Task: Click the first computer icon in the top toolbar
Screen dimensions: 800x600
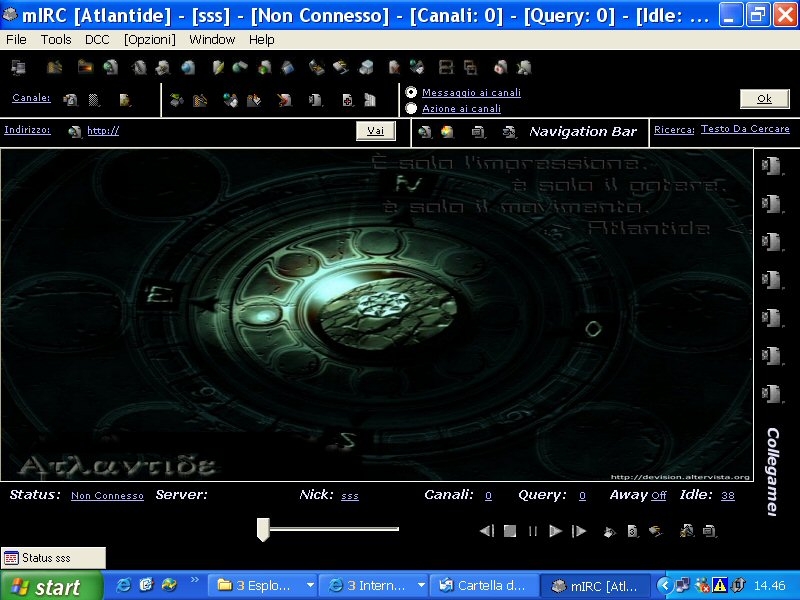Action: (x=17, y=68)
